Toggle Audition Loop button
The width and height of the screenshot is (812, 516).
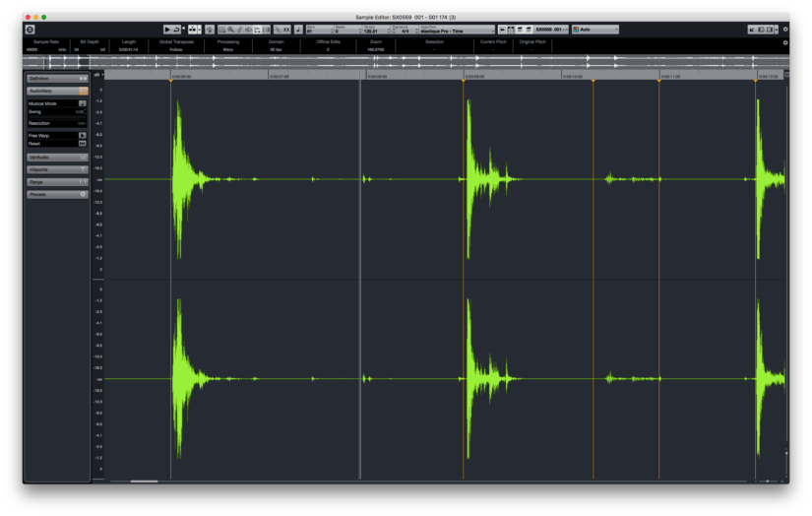pyautogui.click(x=176, y=30)
